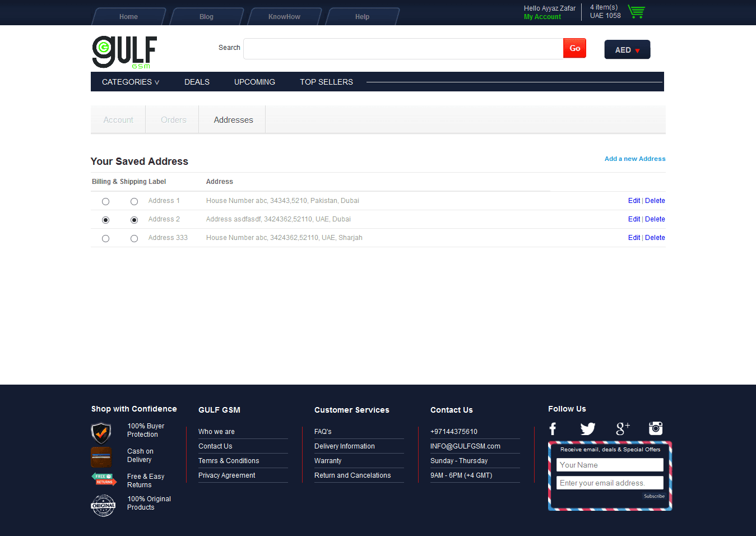Open the Facebook page icon
Image resolution: width=756 pixels, height=536 pixels.
tap(553, 429)
